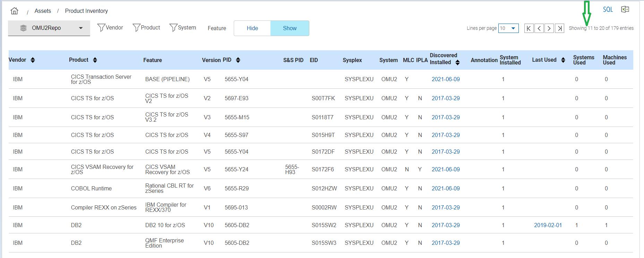Open discovered date for EID S0172DF
This screenshot has width=644, height=258.
pos(446,152)
